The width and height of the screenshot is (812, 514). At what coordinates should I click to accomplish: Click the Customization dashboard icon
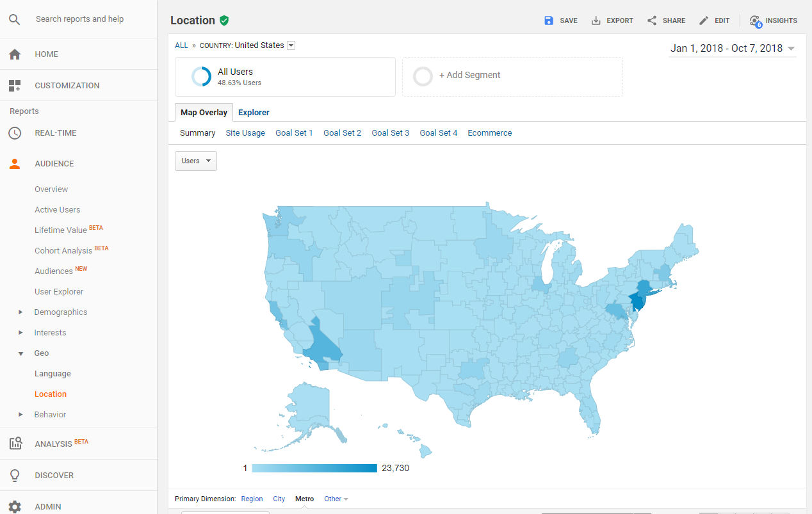pyautogui.click(x=15, y=86)
